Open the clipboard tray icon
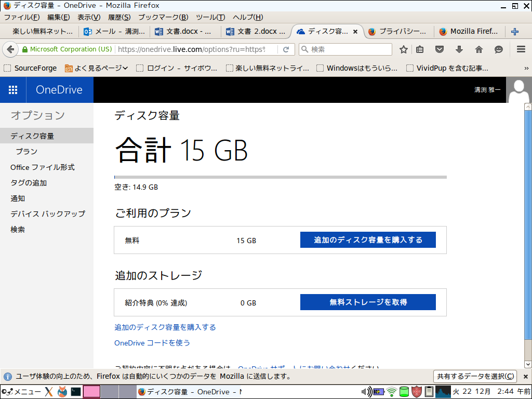Screen dimensions: 532x399 tap(429, 392)
